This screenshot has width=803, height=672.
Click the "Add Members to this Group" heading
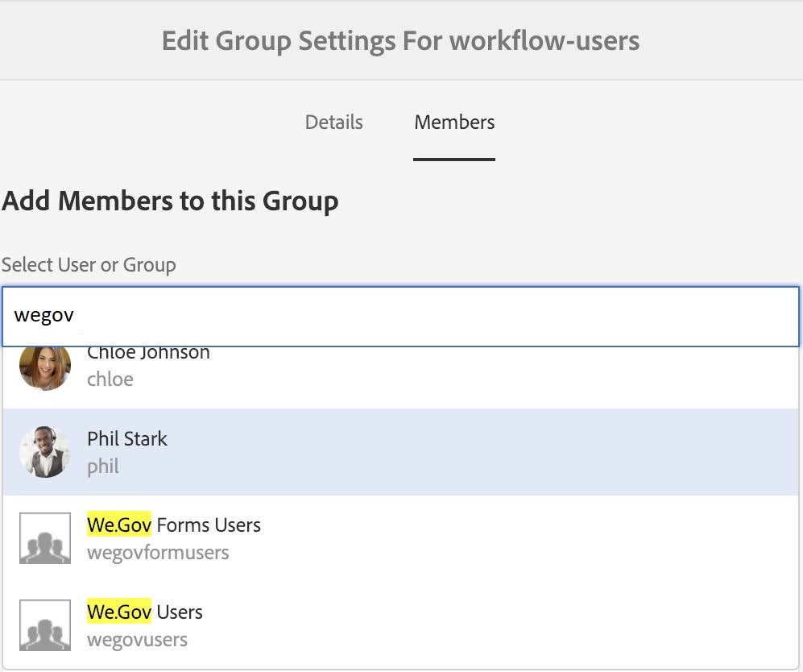pyautogui.click(x=171, y=201)
